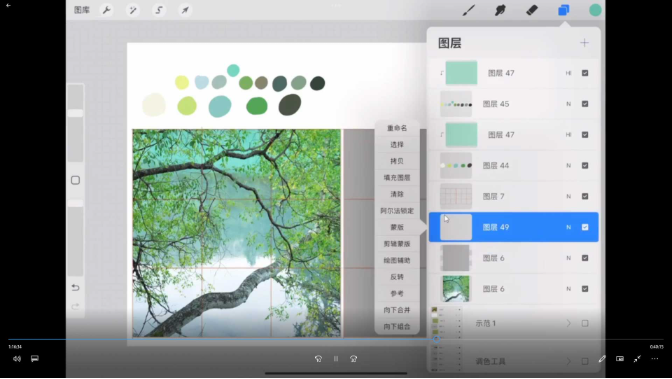Viewport: 672px width, 379px height.
Task: Mute the video with speaker icon
Action: tap(17, 359)
